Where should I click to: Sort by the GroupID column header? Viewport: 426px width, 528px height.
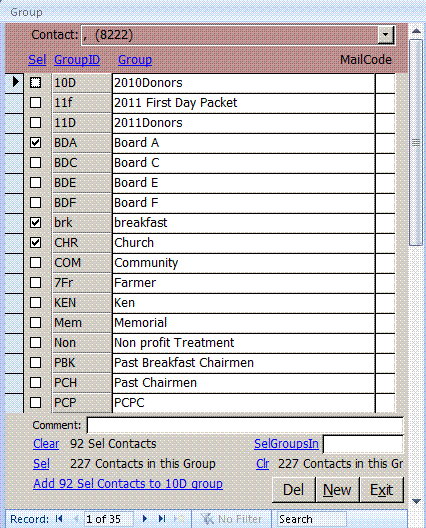pyautogui.click(x=77, y=60)
